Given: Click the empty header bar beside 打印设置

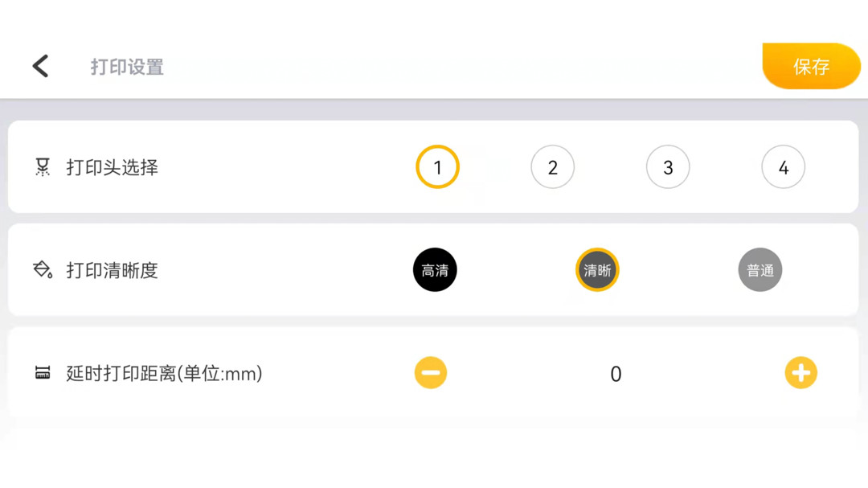Looking at the screenshot, I should click(458, 67).
